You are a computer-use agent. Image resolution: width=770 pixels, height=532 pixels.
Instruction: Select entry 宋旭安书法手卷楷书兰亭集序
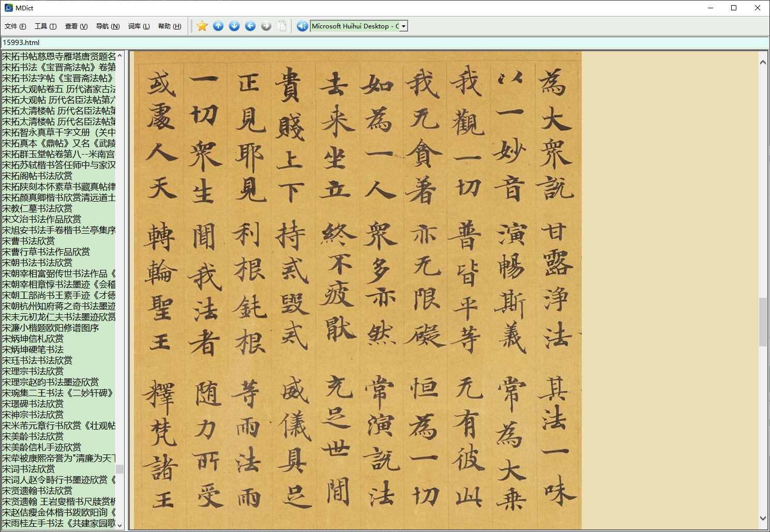coord(58,230)
